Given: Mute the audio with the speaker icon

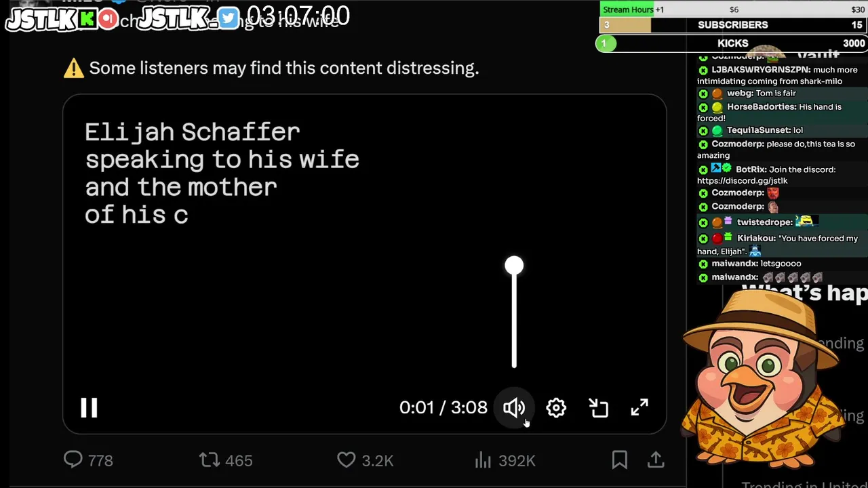Looking at the screenshot, I should click(514, 407).
